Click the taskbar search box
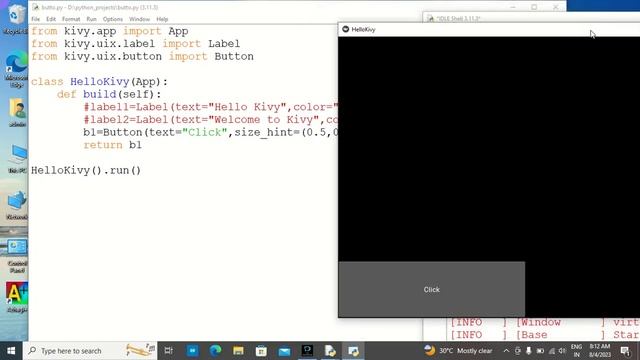 [x=90, y=351]
